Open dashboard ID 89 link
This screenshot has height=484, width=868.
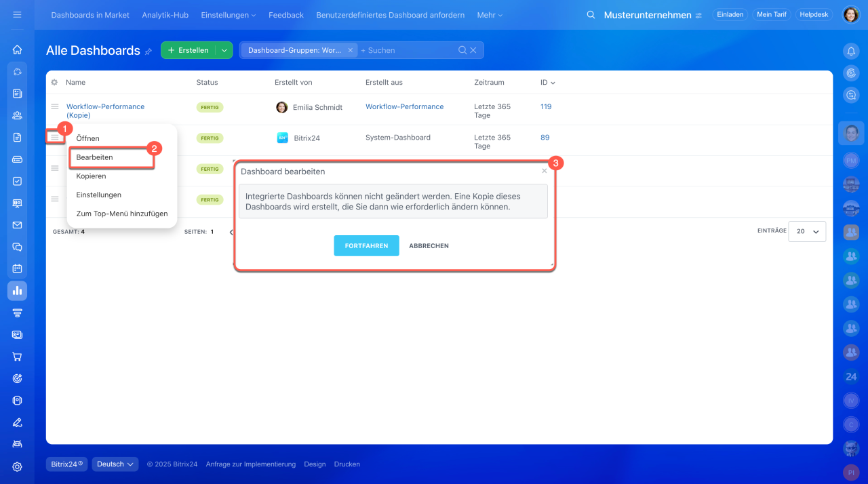pos(545,138)
